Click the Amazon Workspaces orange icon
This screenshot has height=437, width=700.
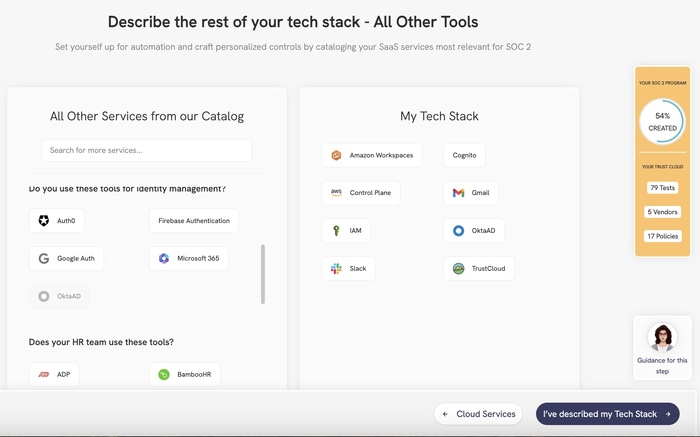[336, 155]
